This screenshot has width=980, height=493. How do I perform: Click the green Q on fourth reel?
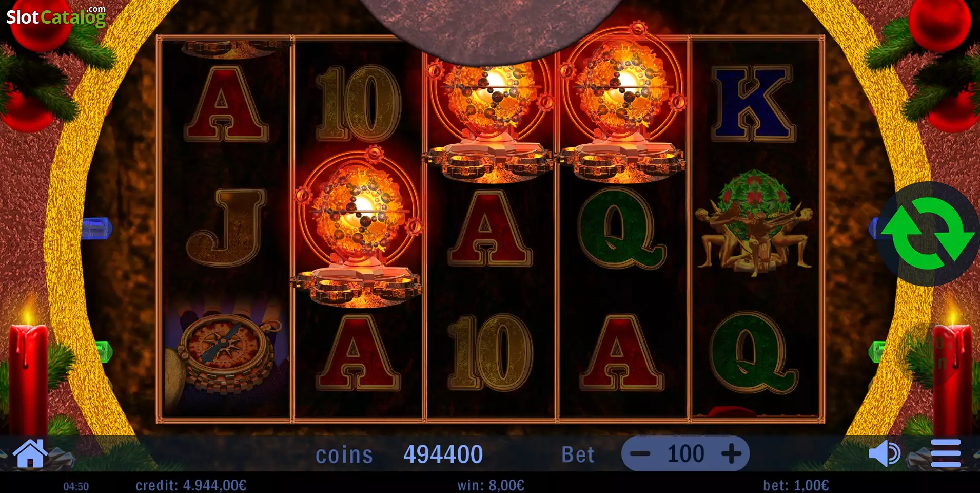click(x=621, y=227)
